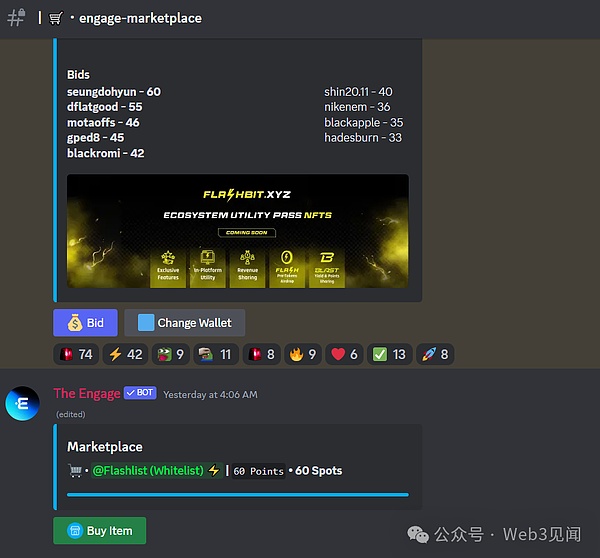Click the reaction emoji showing count 11
Screen dimensions: 600x558
(215, 354)
